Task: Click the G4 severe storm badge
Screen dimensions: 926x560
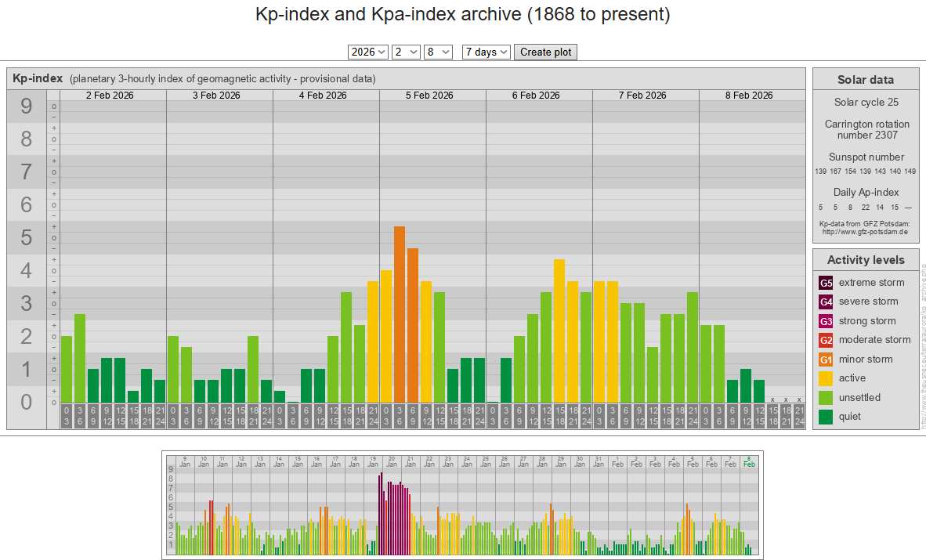Action: click(826, 302)
